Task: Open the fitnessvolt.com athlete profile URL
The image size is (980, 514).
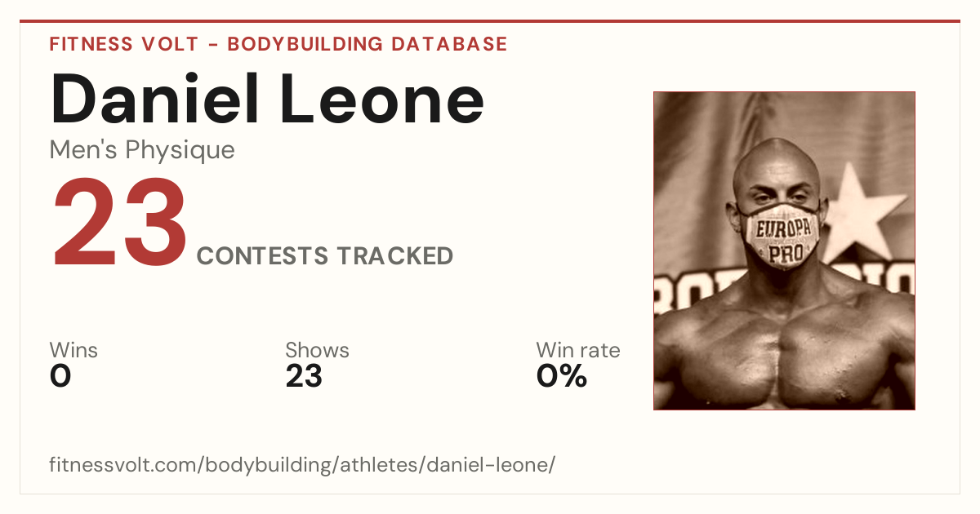Action: pyautogui.click(x=302, y=466)
